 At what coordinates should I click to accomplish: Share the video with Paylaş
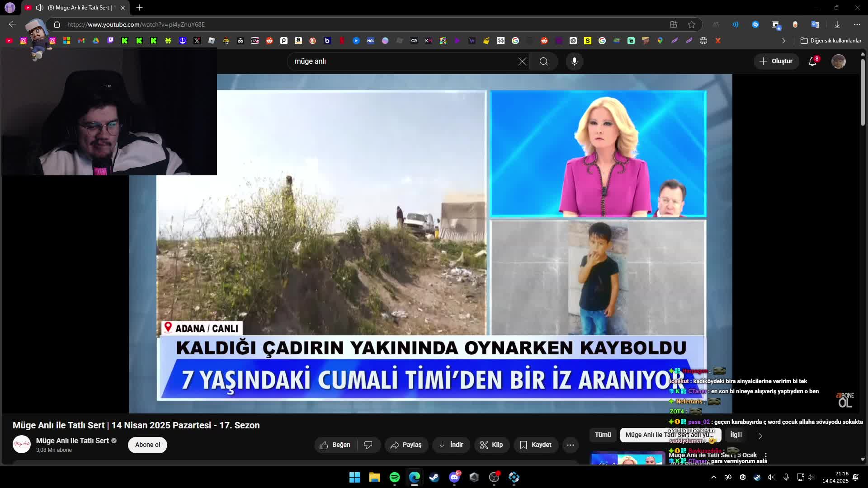(406, 445)
